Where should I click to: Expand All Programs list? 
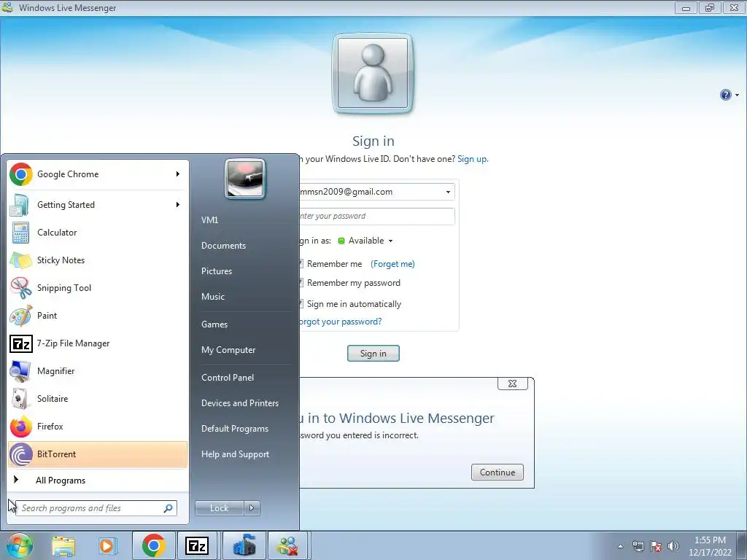[98, 480]
